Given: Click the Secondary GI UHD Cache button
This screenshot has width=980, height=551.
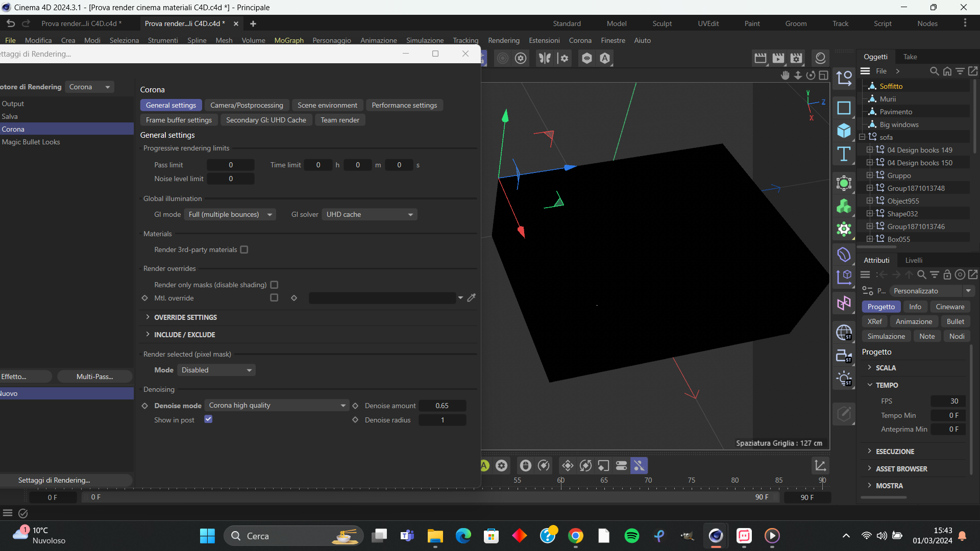Looking at the screenshot, I should tap(266, 120).
